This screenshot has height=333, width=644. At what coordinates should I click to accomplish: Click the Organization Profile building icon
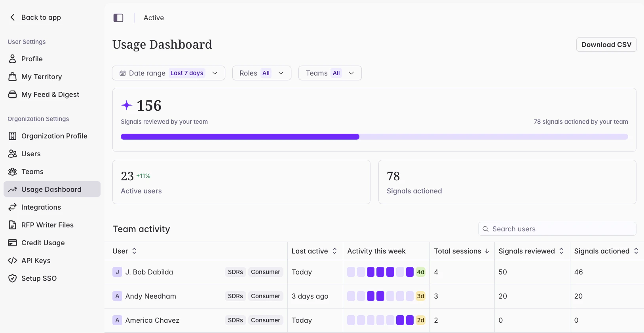point(13,136)
